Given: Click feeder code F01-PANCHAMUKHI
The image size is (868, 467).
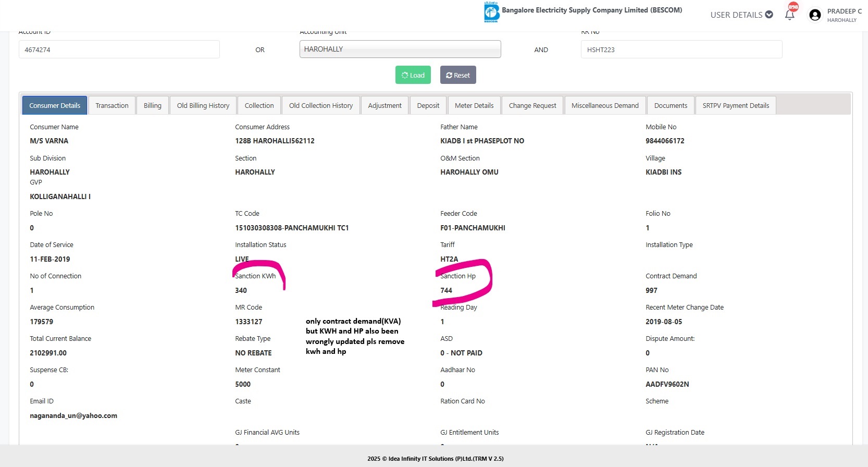Looking at the screenshot, I should pyautogui.click(x=473, y=228).
